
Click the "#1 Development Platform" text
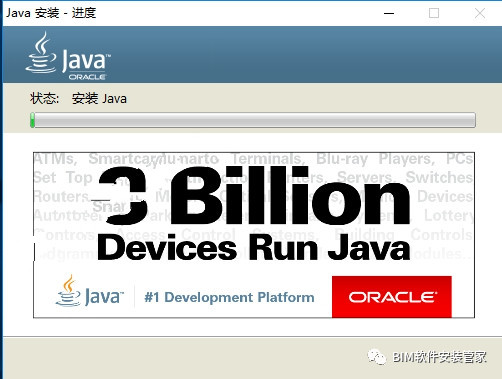pos(229,297)
